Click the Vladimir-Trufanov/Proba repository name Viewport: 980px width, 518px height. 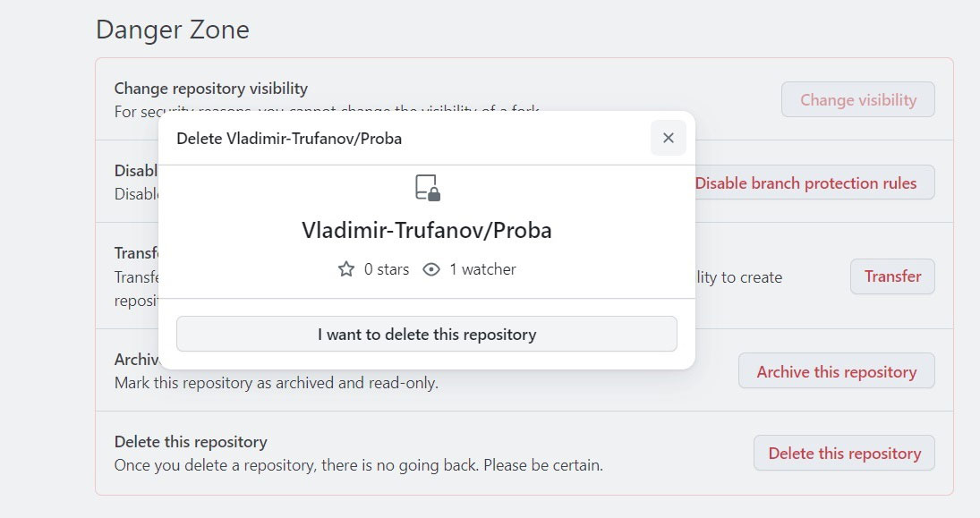coord(427,230)
